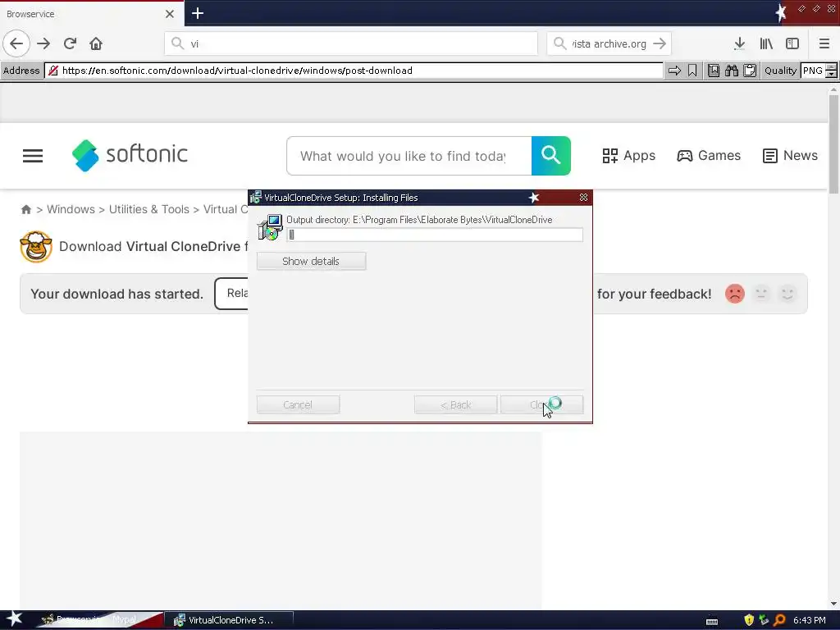Open the Games menu on Softonic
The width and height of the screenshot is (840, 630).
(x=708, y=155)
